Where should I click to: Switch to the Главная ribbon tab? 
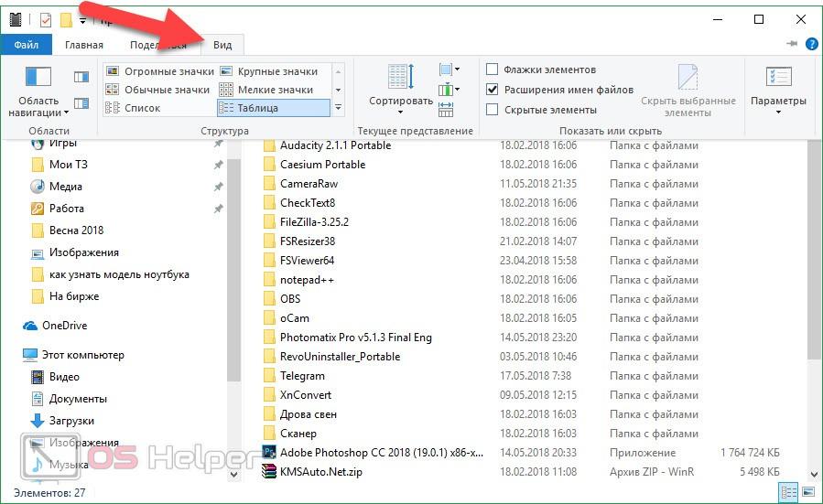[x=84, y=45]
